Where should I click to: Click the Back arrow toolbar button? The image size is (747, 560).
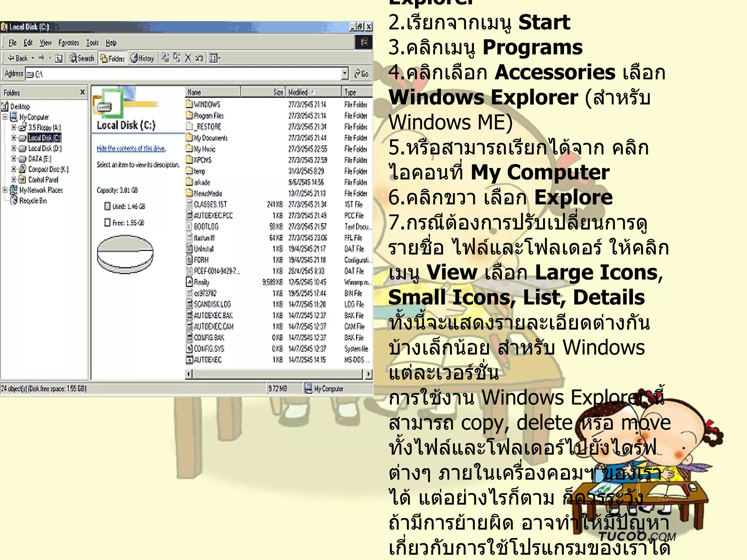pyautogui.click(x=18, y=58)
